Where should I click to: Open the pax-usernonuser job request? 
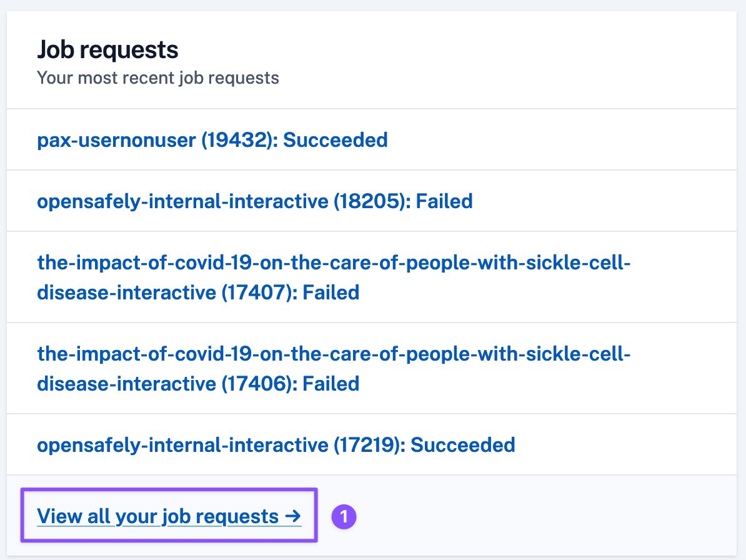click(212, 139)
